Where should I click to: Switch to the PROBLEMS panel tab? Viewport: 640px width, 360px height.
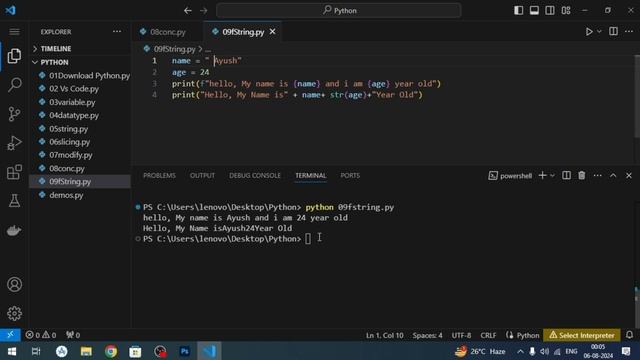[159, 176]
